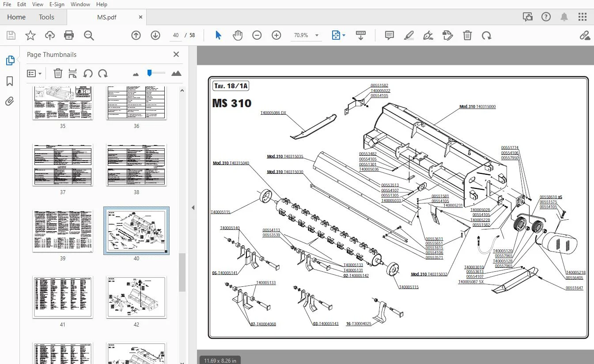This screenshot has width=594, height=364.
Task: Click part label Mod.310 T40315000
Action: (x=477, y=107)
